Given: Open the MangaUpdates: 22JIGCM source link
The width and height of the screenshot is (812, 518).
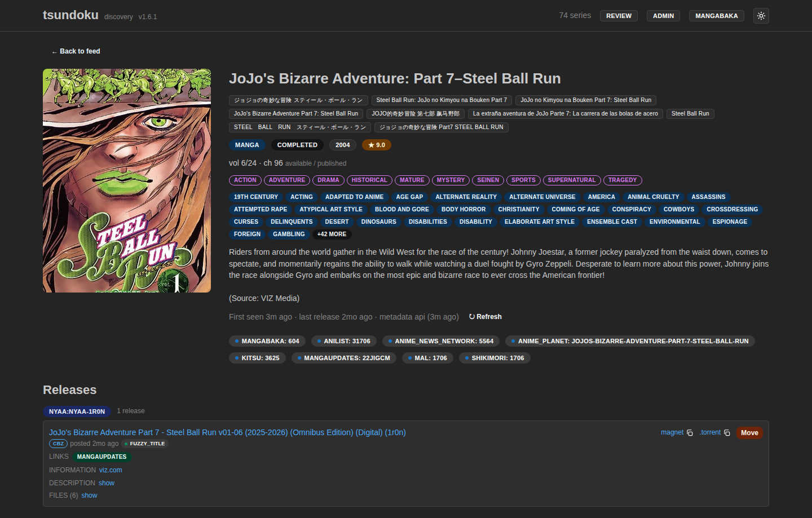Looking at the screenshot, I should pyautogui.click(x=344, y=358).
